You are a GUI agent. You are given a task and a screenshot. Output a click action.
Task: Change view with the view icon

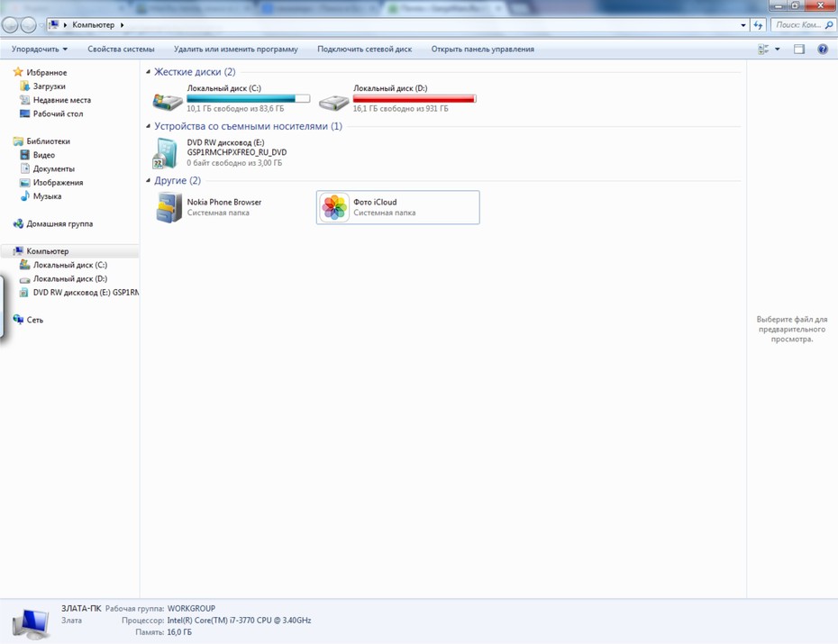[763, 50]
